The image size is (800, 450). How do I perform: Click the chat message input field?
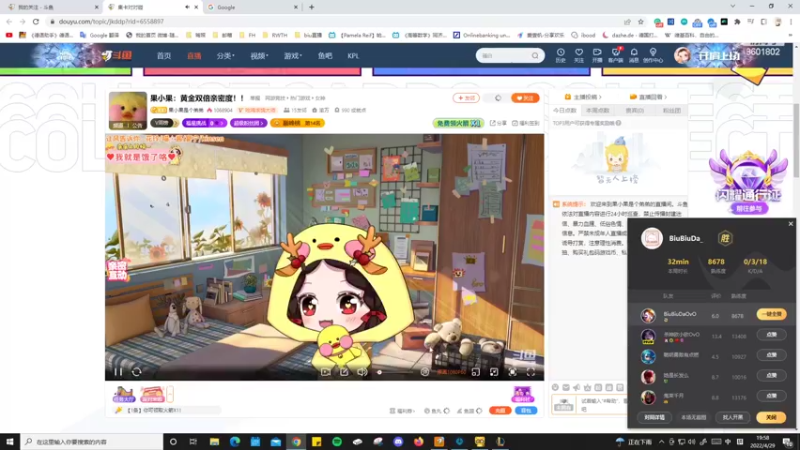[604, 405]
